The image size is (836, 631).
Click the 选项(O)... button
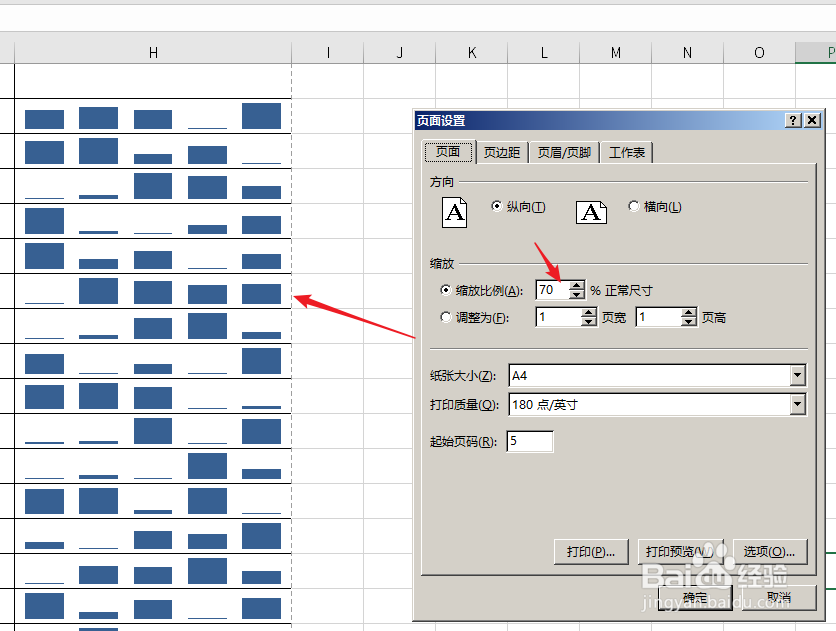[x=770, y=552]
